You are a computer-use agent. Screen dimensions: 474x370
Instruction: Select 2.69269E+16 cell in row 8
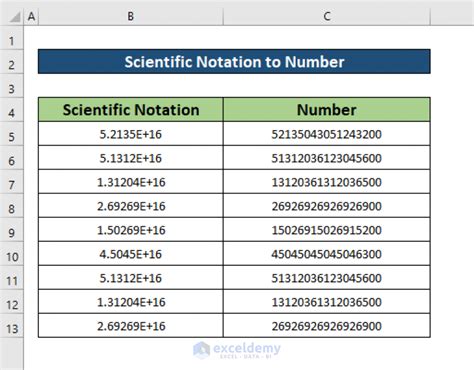tap(131, 206)
